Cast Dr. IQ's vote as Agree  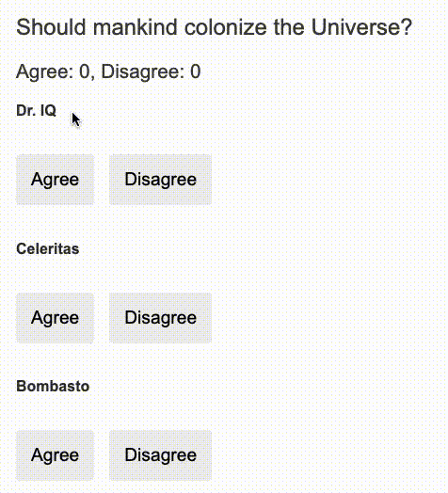click(x=55, y=180)
